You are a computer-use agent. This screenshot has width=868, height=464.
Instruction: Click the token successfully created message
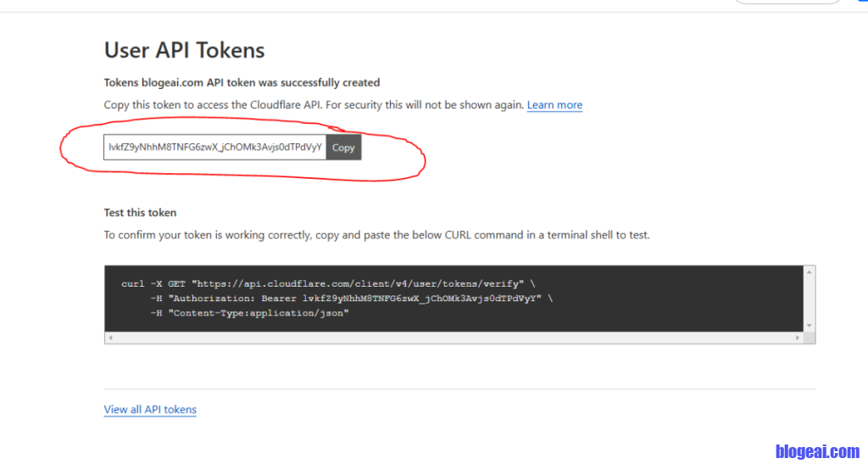[242, 83]
